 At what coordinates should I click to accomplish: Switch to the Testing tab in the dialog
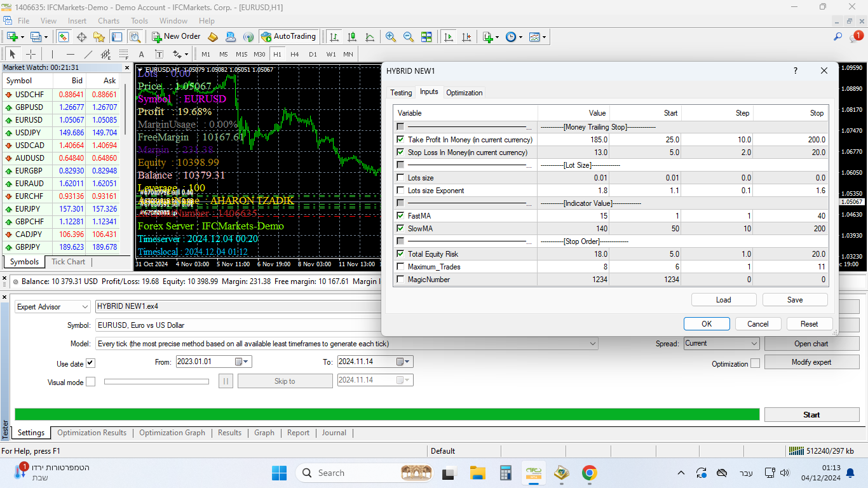[401, 93]
